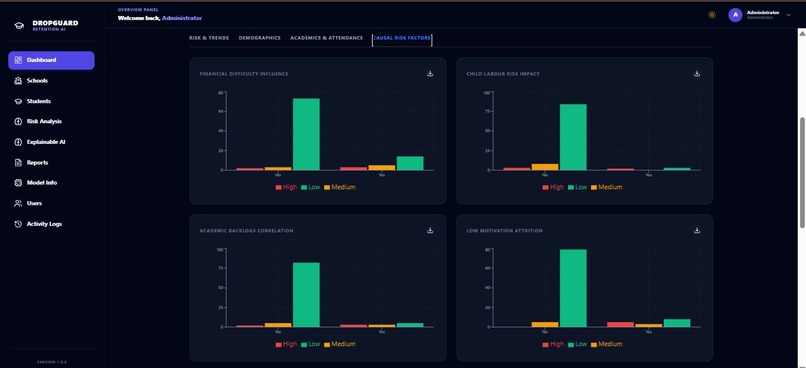Click the 'Overview Panel' label
Image resolution: width=806 pixels, height=368 pixels.
[138, 10]
